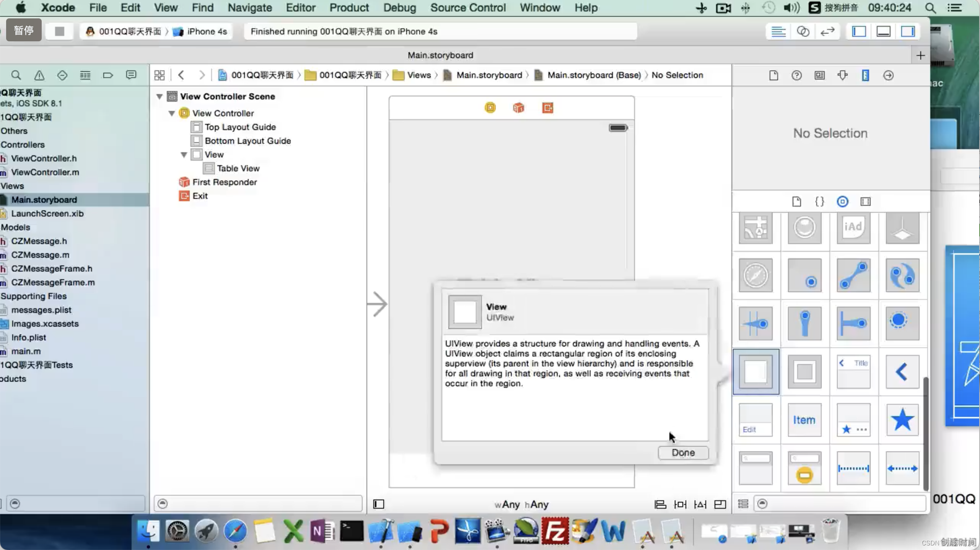The image size is (980, 550).
Task: Open the iPhone 4s device scheme selector
Action: (x=207, y=31)
